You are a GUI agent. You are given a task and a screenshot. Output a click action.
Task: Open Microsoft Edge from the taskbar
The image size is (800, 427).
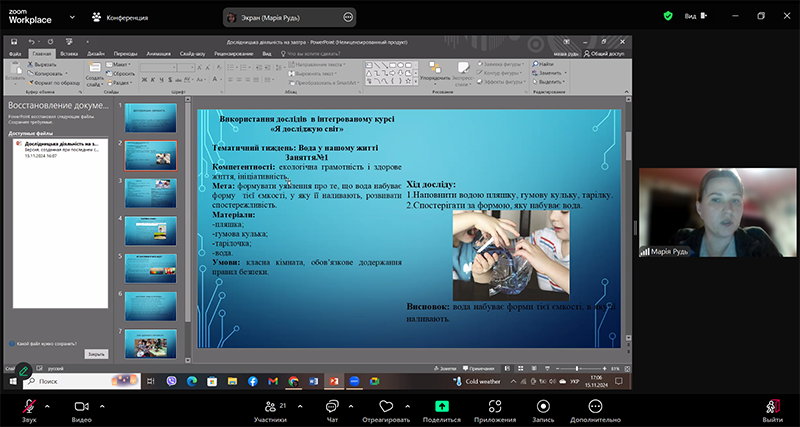pos(192,381)
